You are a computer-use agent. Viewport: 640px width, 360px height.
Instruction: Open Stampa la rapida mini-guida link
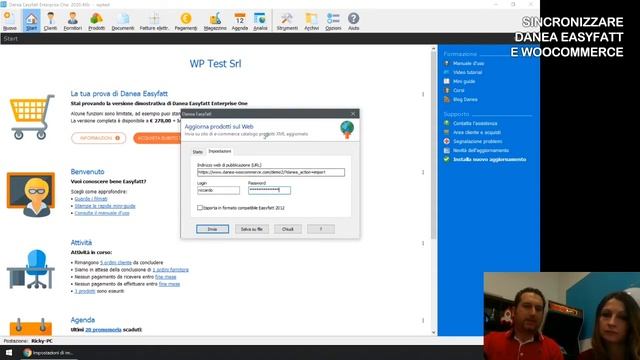105,206
